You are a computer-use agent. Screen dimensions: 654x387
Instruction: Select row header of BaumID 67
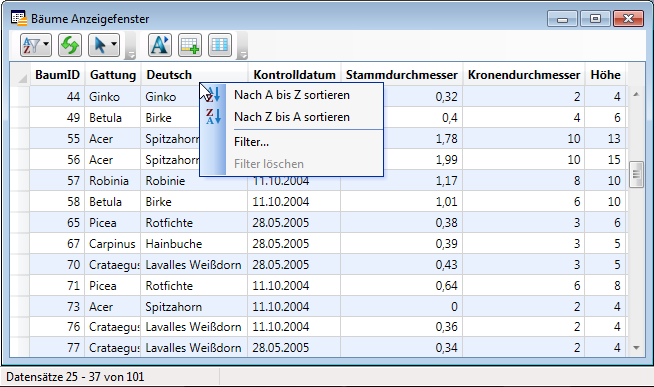point(20,244)
